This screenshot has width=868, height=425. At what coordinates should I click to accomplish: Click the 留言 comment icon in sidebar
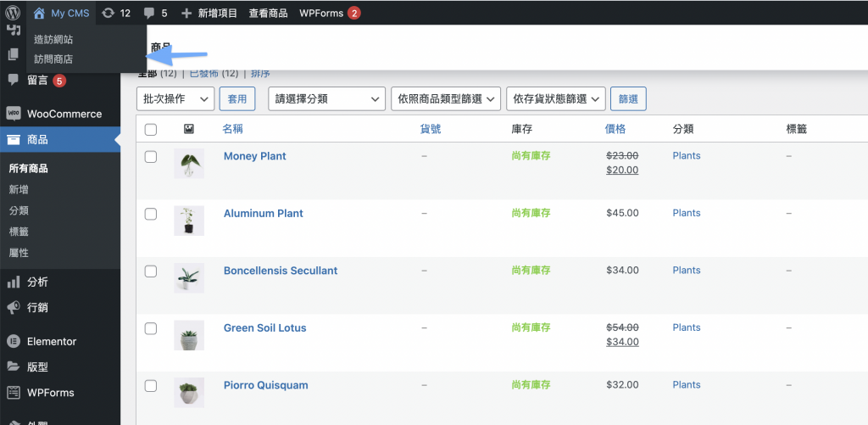click(x=14, y=80)
